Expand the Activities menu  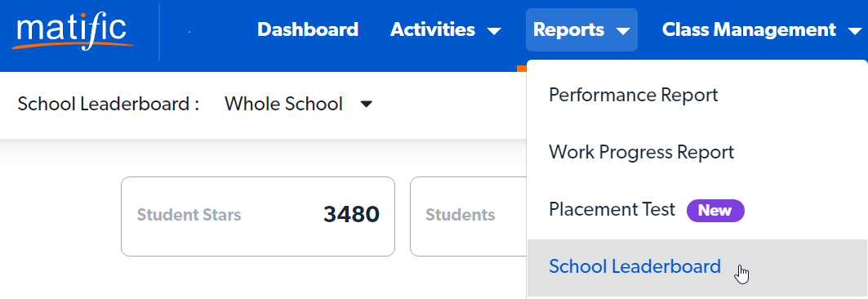click(x=446, y=30)
